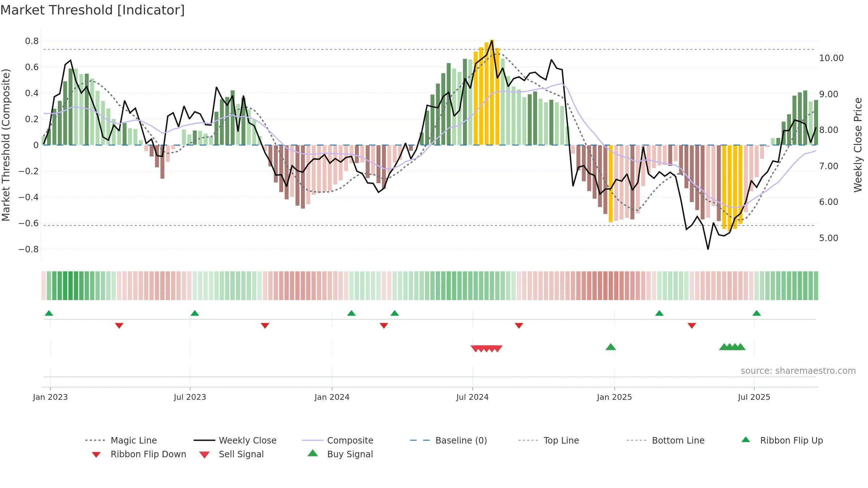Toggle the Magic Line legend entry
The width and height of the screenshot is (868, 488).
click(121, 440)
